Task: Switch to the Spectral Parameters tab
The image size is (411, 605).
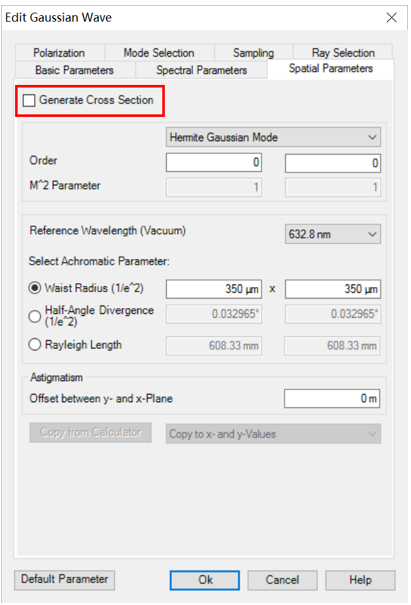Action: 201,70
